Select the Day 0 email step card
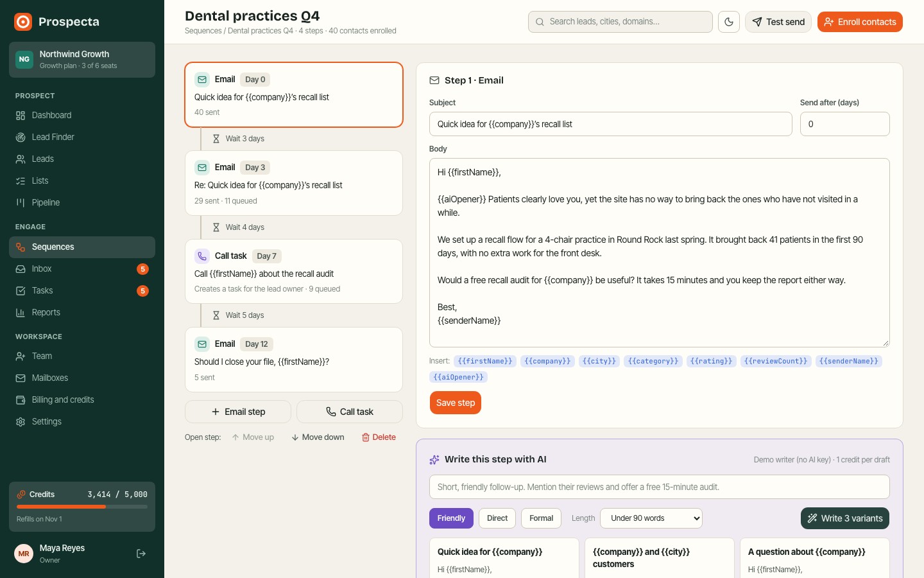The height and width of the screenshot is (578, 924). click(294, 95)
